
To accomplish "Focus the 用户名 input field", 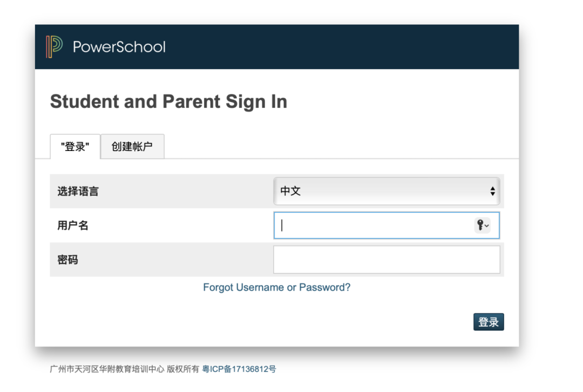I will (x=372, y=225).
